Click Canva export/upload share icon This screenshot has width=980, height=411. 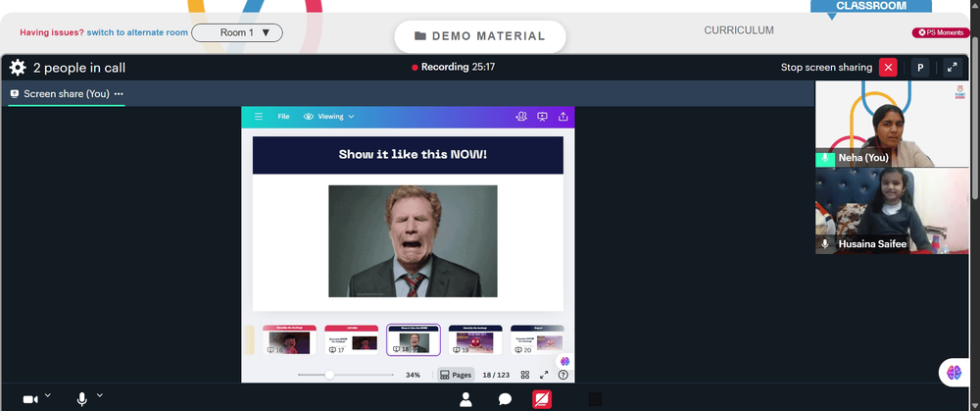pos(563,117)
